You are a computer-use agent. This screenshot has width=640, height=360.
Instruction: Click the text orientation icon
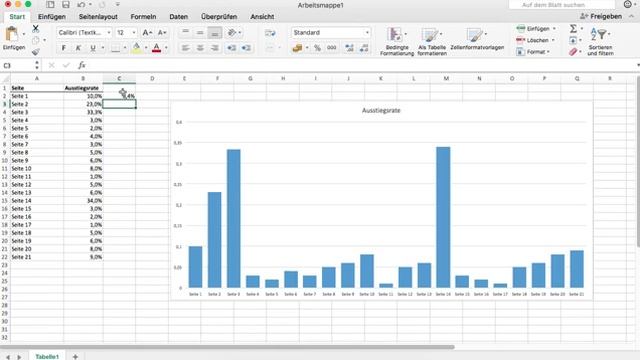click(232, 33)
